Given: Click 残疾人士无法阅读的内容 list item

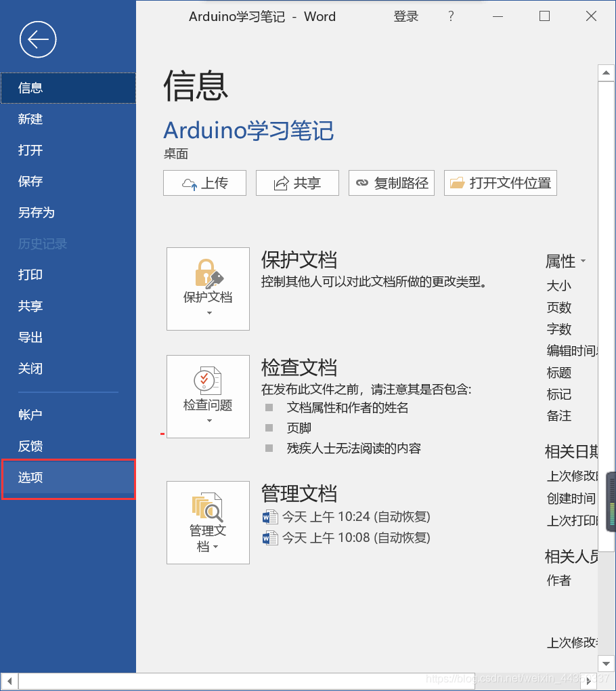Looking at the screenshot, I should 353,448.
